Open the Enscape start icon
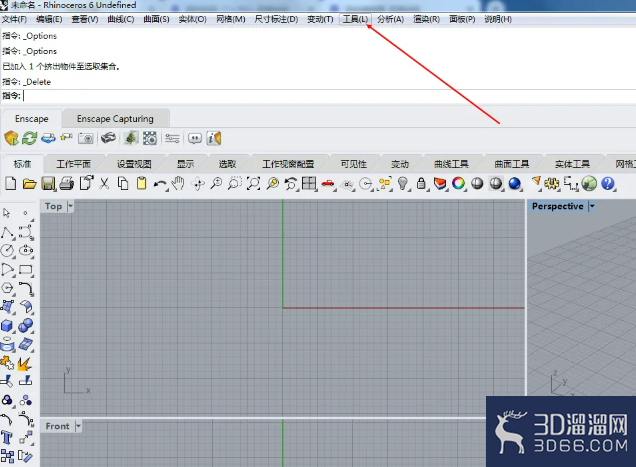This screenshot has width=636, height=467. [x=11, y=138]
